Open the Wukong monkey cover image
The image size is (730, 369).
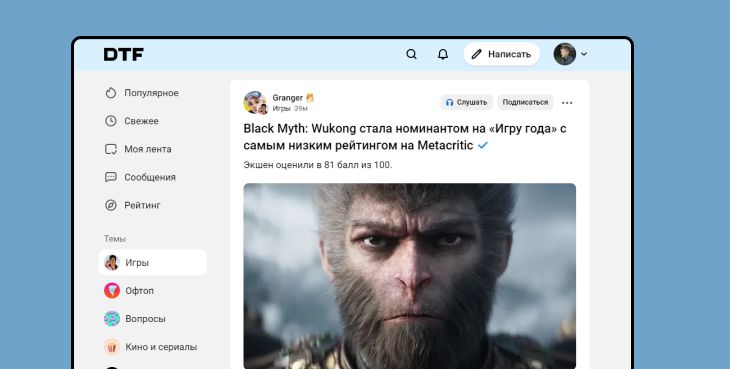[x=409, y=276]
